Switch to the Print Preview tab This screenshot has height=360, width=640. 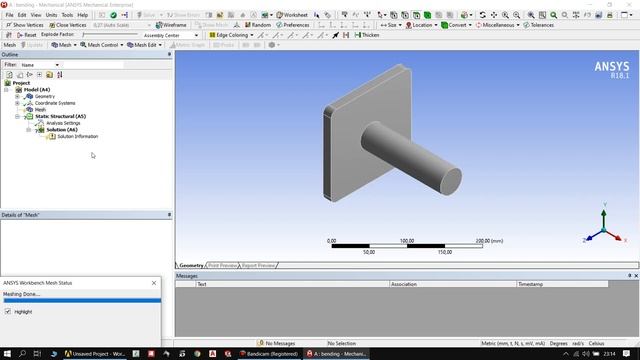pyautogui.click(x=222, y=265)
